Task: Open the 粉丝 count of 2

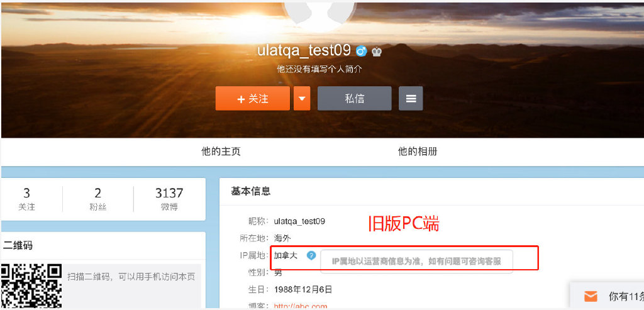Action: coord(97,199)
